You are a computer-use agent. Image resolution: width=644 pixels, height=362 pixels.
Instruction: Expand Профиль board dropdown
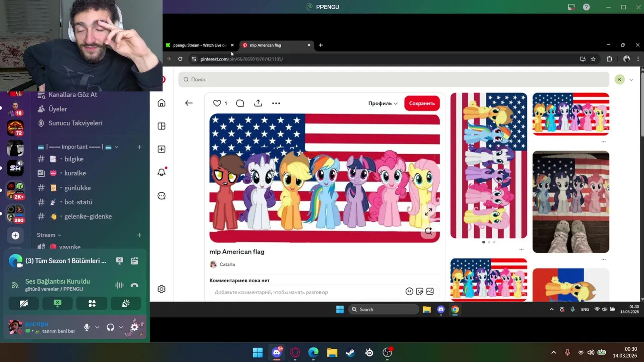click(383, 103)
